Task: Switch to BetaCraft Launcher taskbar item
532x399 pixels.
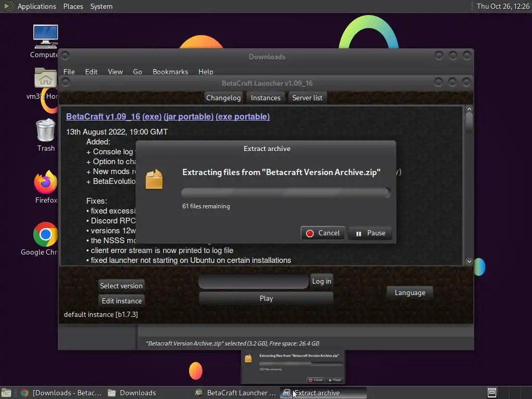Action: [236, 393]
